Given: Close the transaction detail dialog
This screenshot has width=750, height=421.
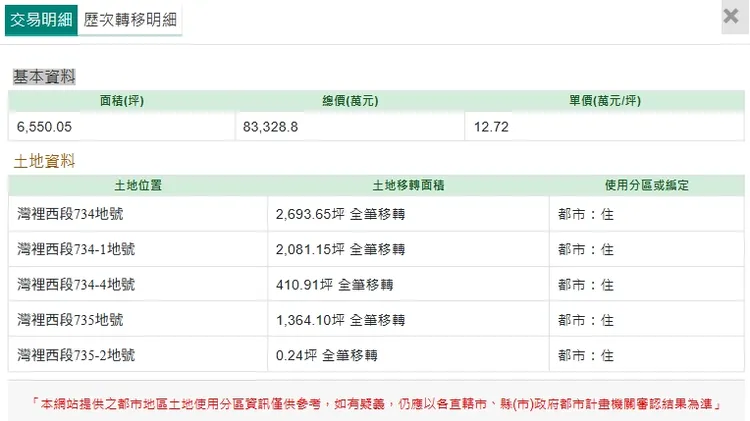Looking at the screenshot, I should pyautogui.click(x=731, y=16).
